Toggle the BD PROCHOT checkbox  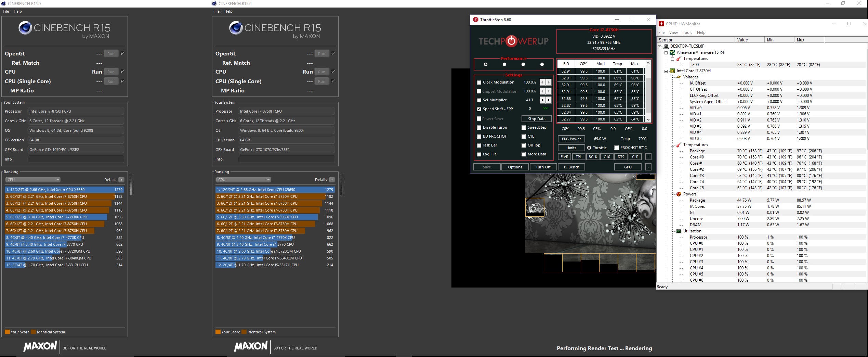(x=479, y=136)
